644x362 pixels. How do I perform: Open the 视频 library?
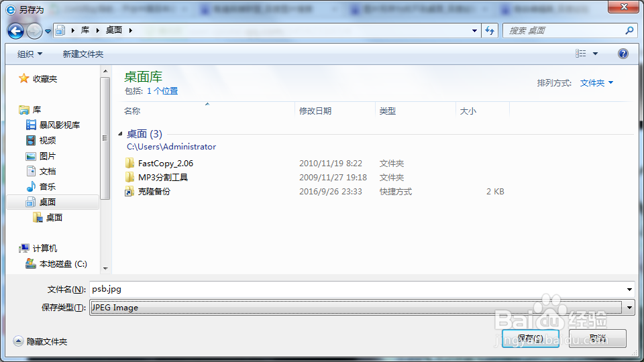47,140
